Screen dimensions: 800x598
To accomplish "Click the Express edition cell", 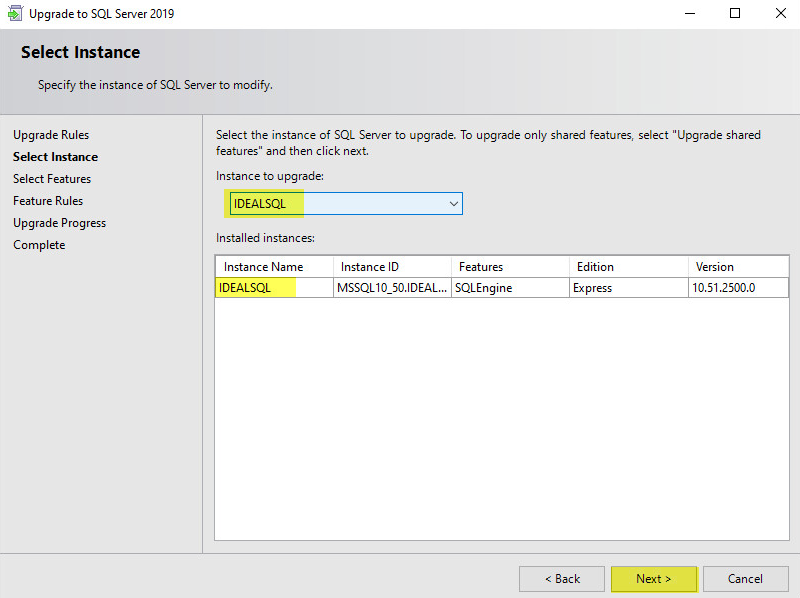I will pyautogui.click(x=629, y=288).
